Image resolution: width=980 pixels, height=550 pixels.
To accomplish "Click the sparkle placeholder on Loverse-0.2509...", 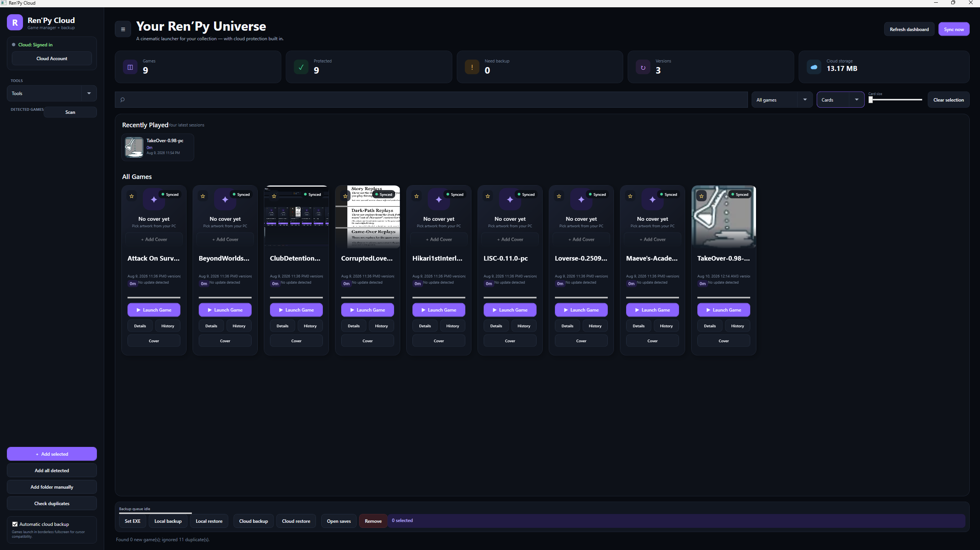I will pos(581,199).
